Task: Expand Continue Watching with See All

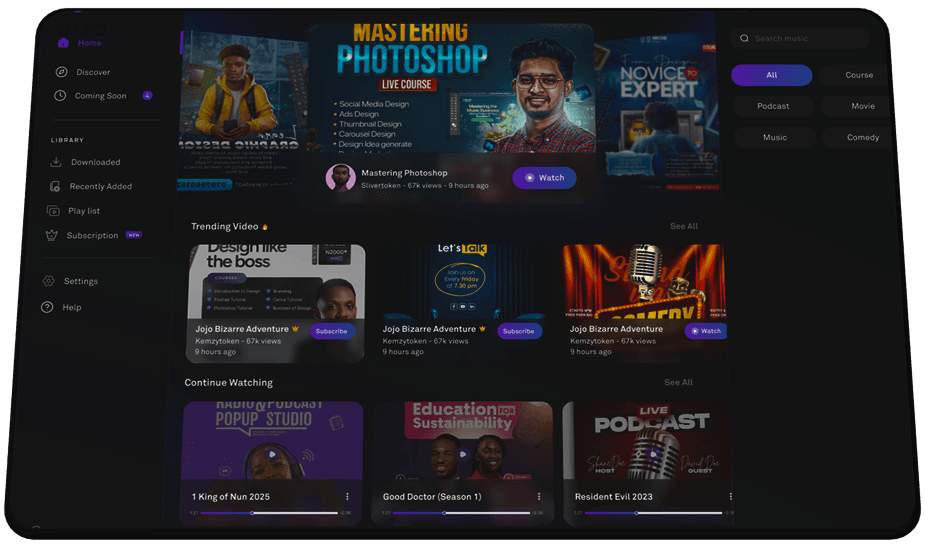Action: (x=678, y=382)
